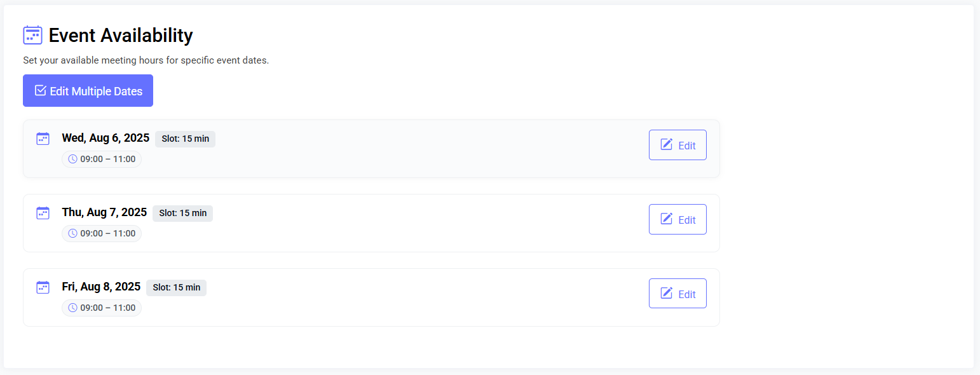Click the 09:00 – 11:00 chip for Wed, Aug 6
980x375 pixels.
click(x=102, y=159)
